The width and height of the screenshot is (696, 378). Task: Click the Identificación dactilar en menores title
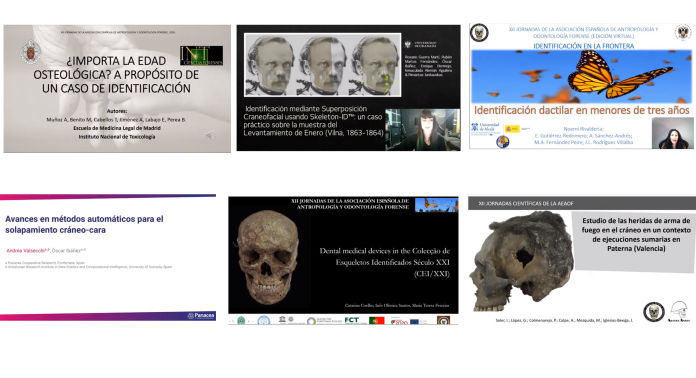[x=581, y=110]
